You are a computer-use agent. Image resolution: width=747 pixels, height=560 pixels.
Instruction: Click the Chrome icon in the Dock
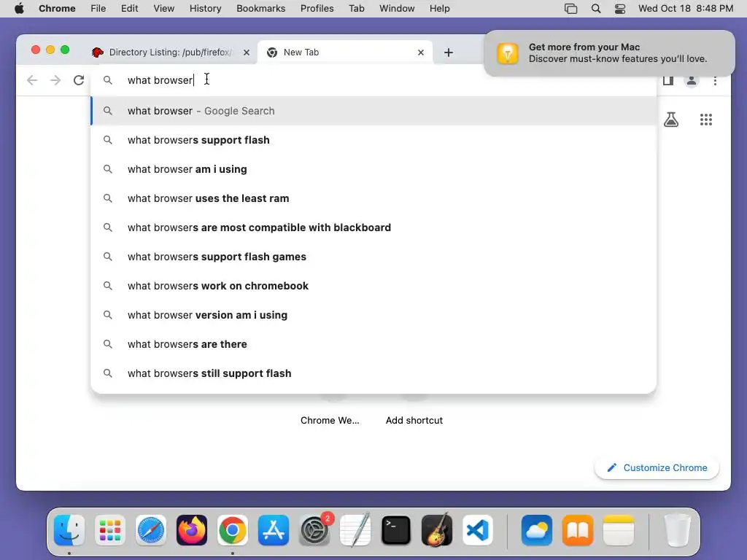[233, 530]
